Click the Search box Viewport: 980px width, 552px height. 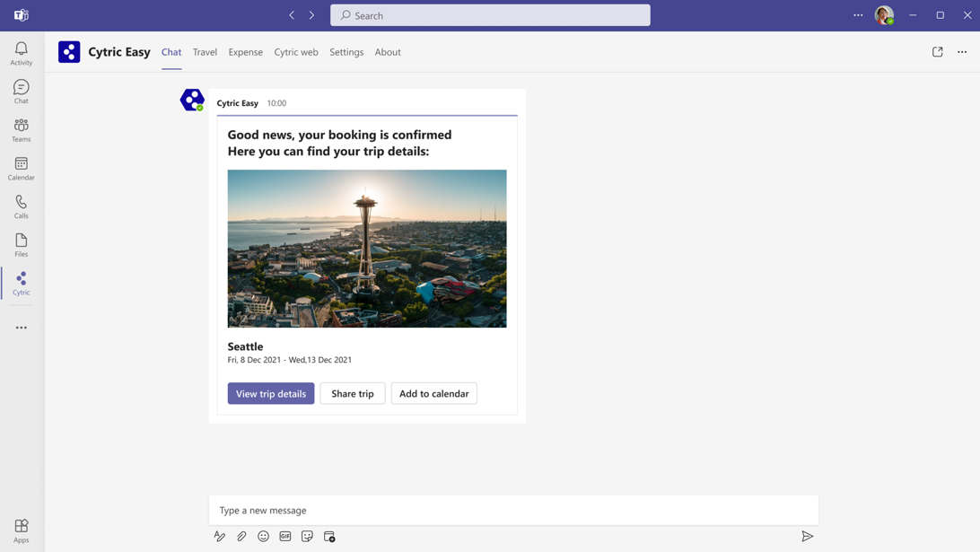click(x=490, y=15)
